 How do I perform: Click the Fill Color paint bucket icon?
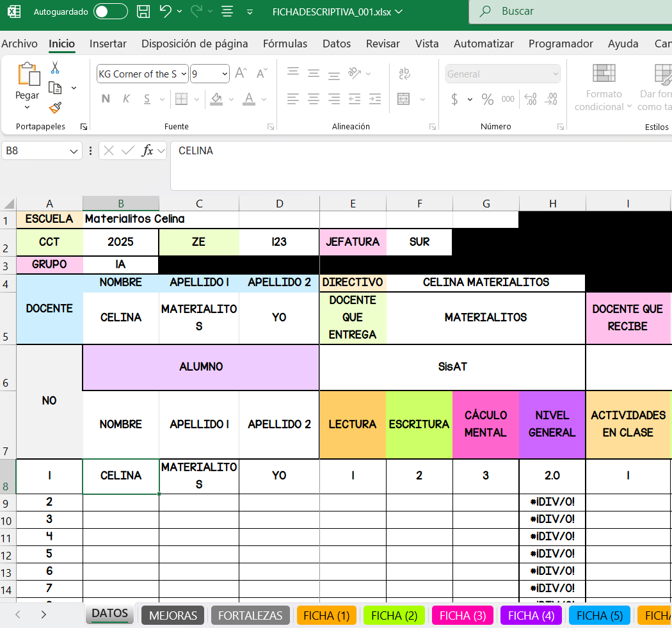click(x=216, y=99)
